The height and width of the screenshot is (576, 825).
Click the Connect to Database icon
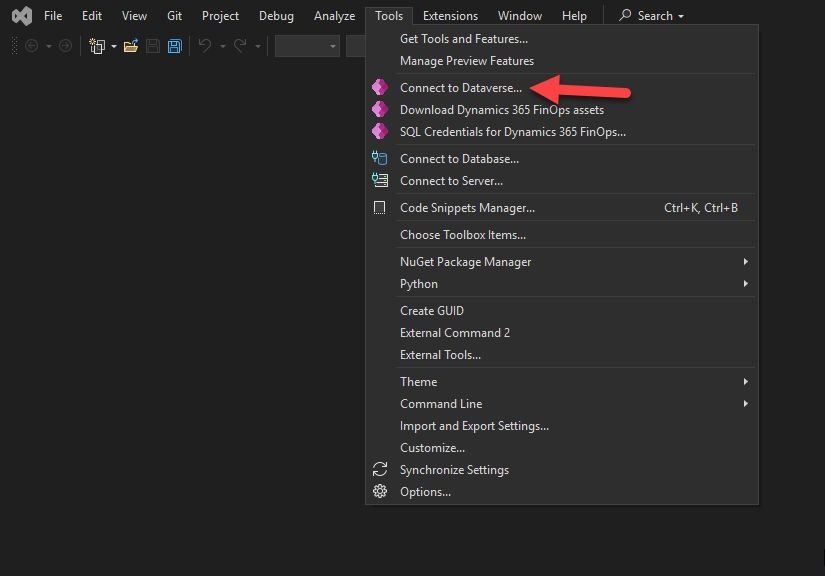coord(379,159)
